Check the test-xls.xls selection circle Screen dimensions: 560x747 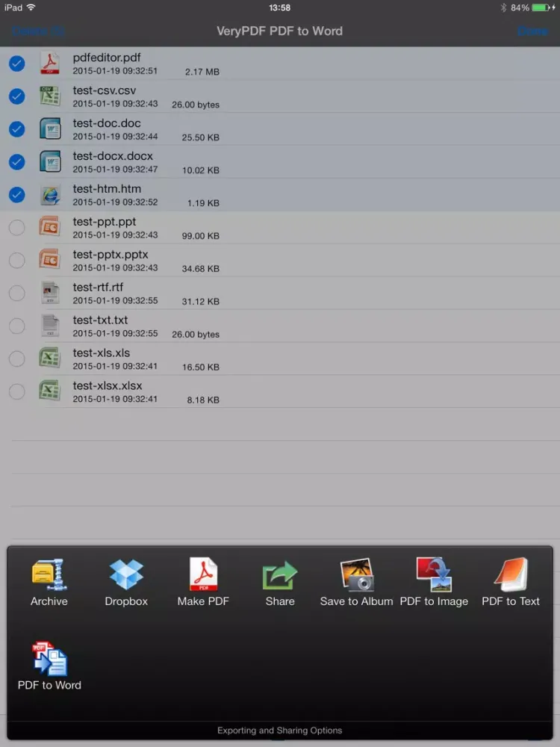[x=16, y=359]
